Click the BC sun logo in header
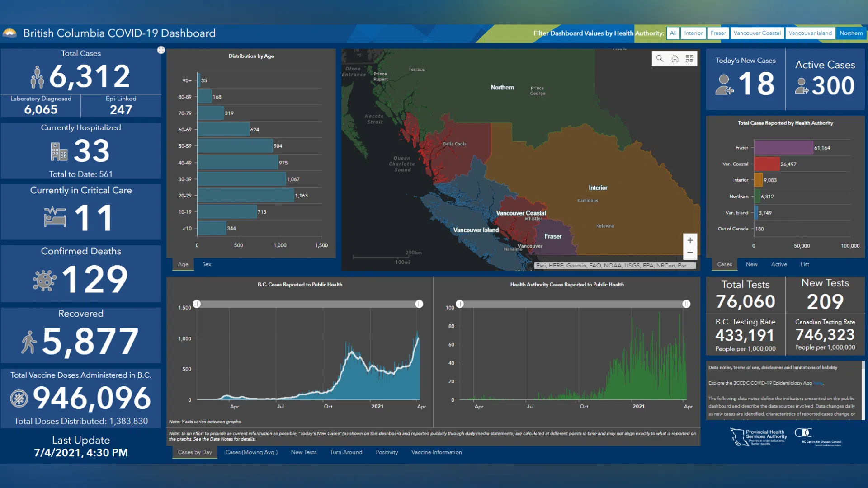Image resolution: width=868 pixels, height=488 pixels. (9, 33)
